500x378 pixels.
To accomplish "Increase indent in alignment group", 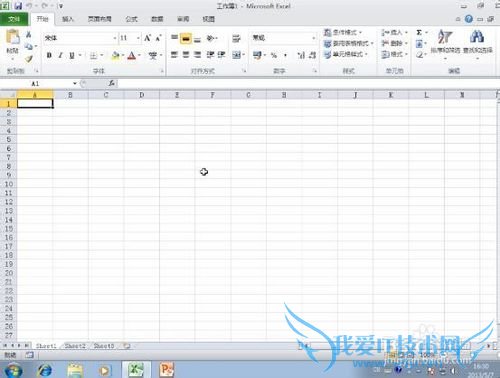I will pos(221,54).
